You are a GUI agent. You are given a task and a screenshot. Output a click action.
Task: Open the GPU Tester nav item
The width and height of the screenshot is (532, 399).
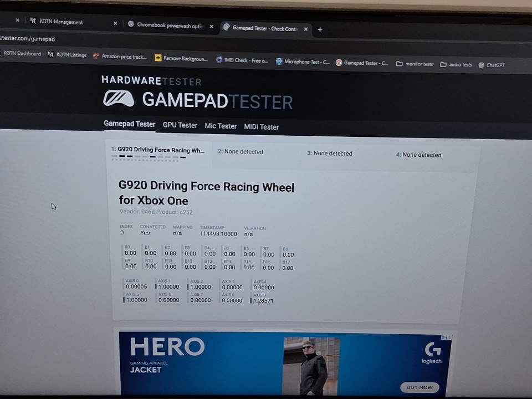(180, 125)
